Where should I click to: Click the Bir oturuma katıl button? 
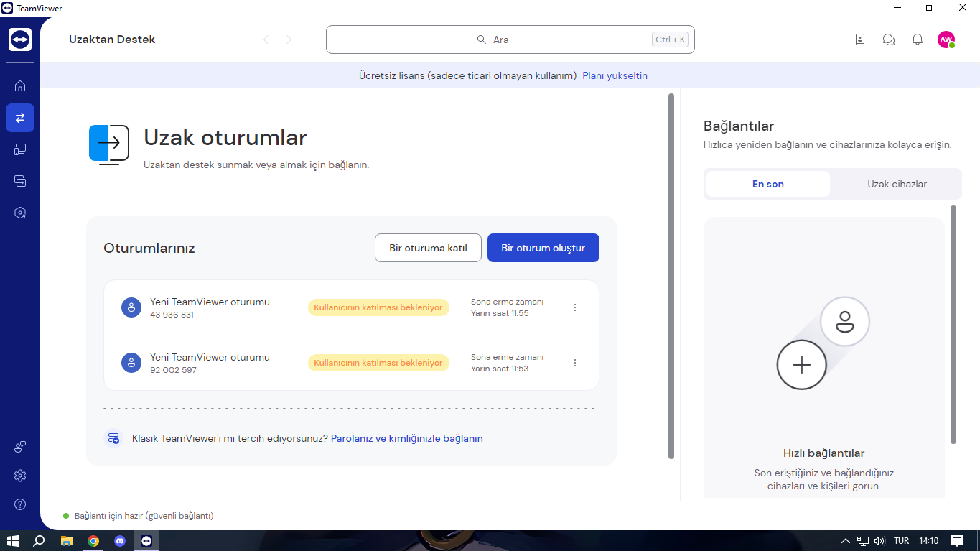pyautogui.click(x=428, y=248)
